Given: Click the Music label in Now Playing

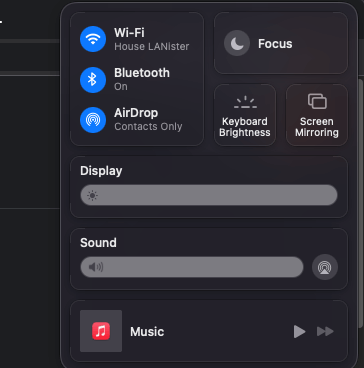Looking at the screenshot, I should [147, 332].
